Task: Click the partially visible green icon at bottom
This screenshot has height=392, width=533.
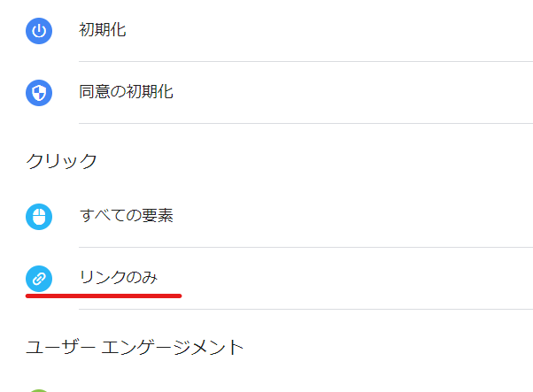Action: [39, 389]
